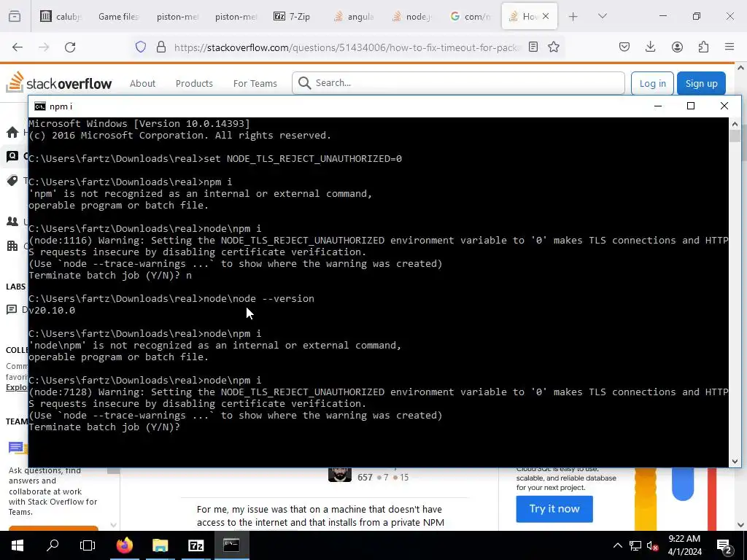This screenshot has width=747, height=560.
Task: Open File Explorer from taskbar
Action: [160, 545]
